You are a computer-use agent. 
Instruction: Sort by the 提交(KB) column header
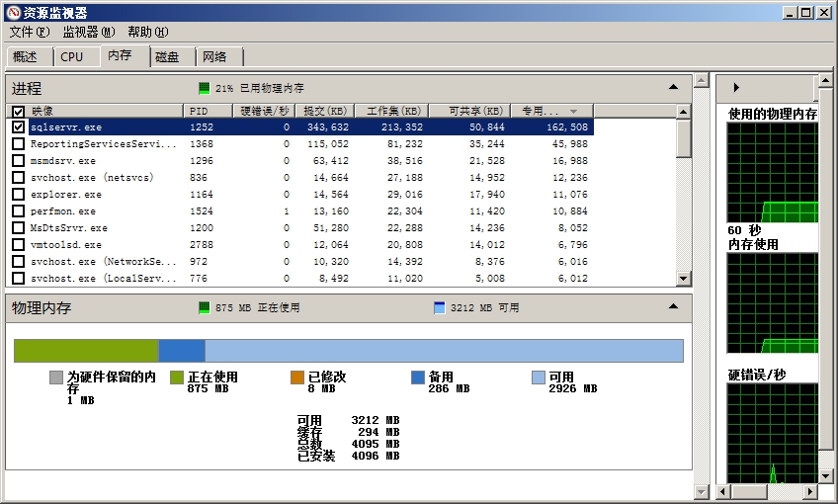point(325,111)
